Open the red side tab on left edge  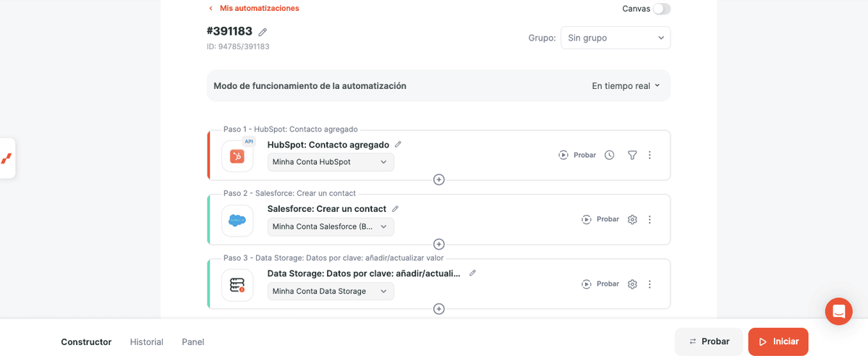click(x=7, y=158)
